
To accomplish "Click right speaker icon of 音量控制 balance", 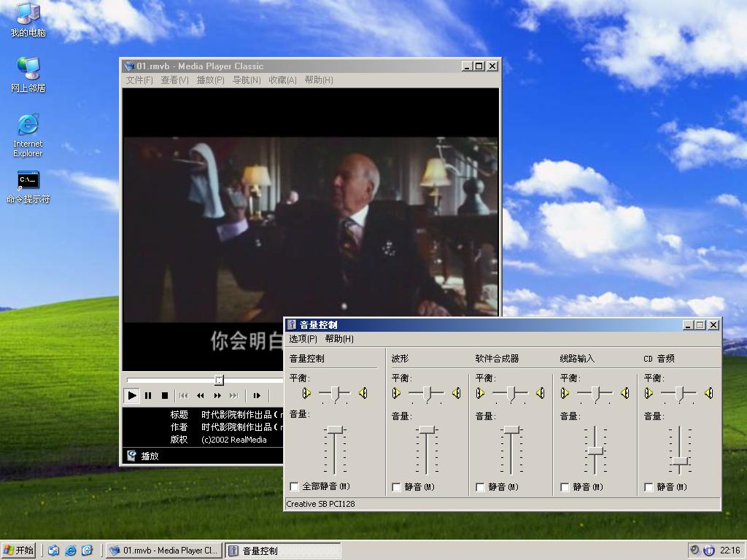I will [x=363, y=393].
